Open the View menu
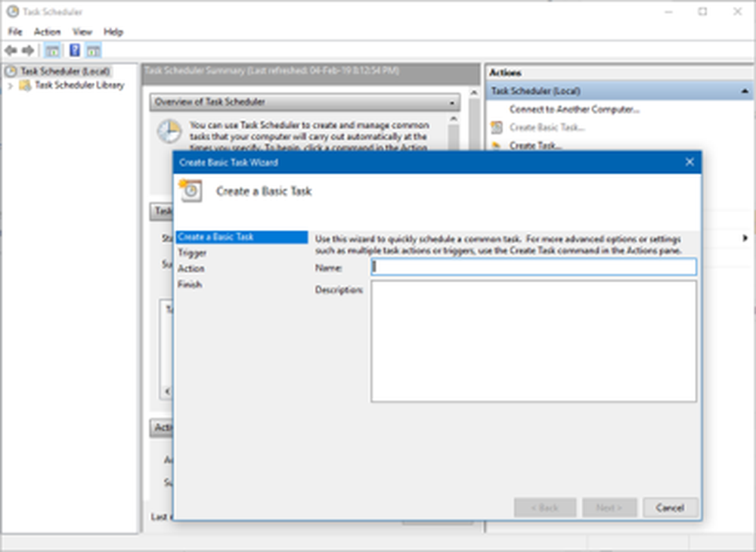This screenshot has width=756, height=552. 82,32
